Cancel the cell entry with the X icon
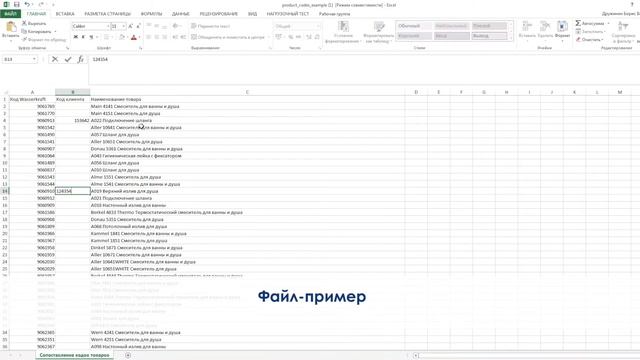 coord(55,59)
